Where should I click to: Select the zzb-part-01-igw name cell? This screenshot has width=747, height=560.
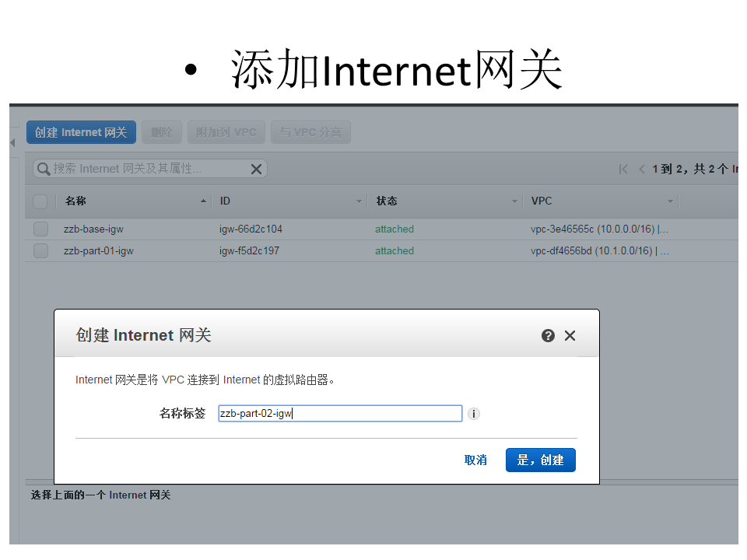coord(99,251)
